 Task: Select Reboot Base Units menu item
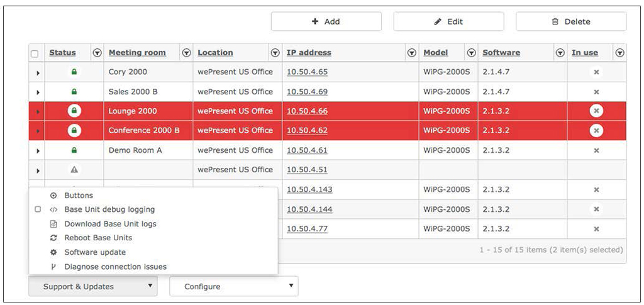98,238
